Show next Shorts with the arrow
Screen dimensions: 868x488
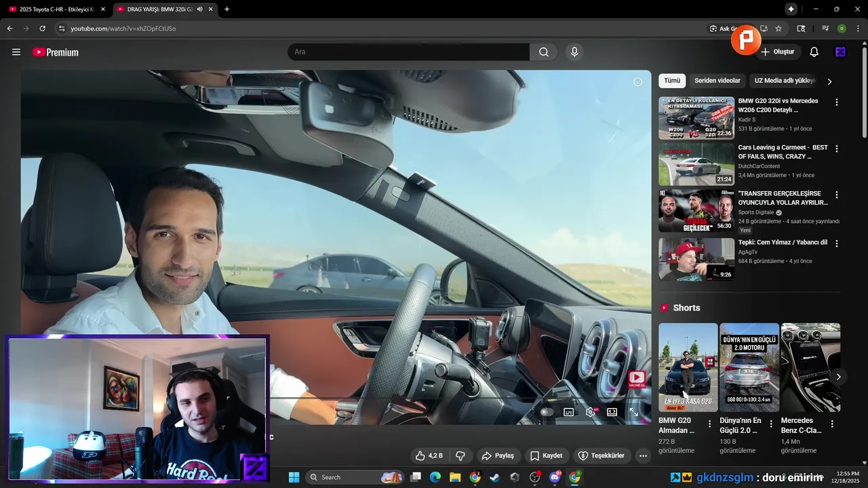(x=838, y=377)
